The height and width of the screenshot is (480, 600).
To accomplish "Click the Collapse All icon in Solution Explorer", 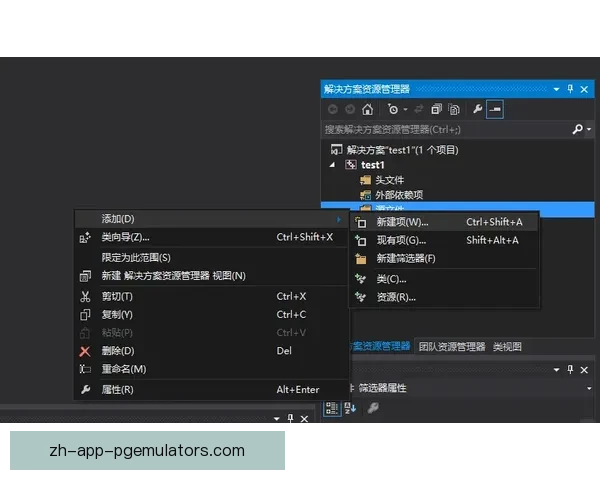I will [436, 109].
